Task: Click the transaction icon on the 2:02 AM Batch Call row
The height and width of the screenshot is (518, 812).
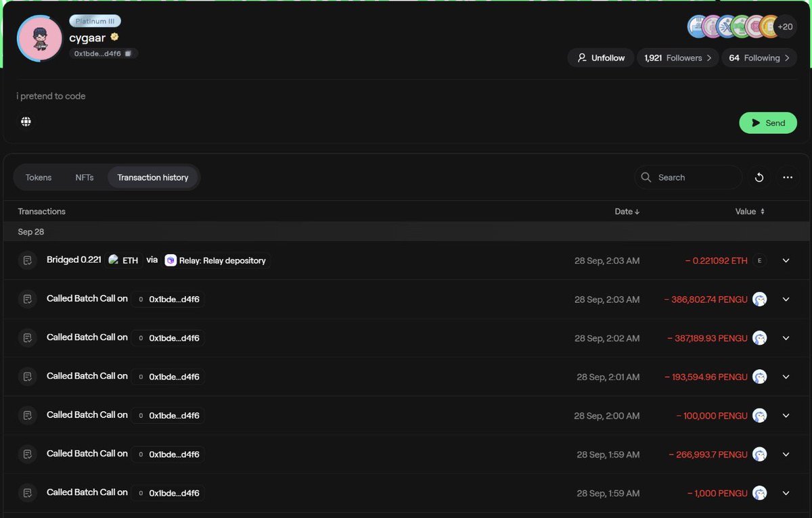Action: [28, 338]
